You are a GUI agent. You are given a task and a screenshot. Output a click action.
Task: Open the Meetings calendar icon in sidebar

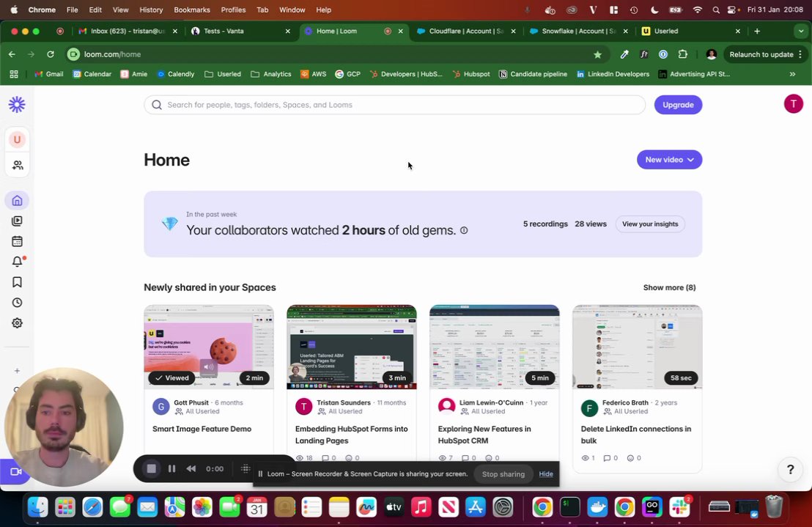click(x=17, y=241)
